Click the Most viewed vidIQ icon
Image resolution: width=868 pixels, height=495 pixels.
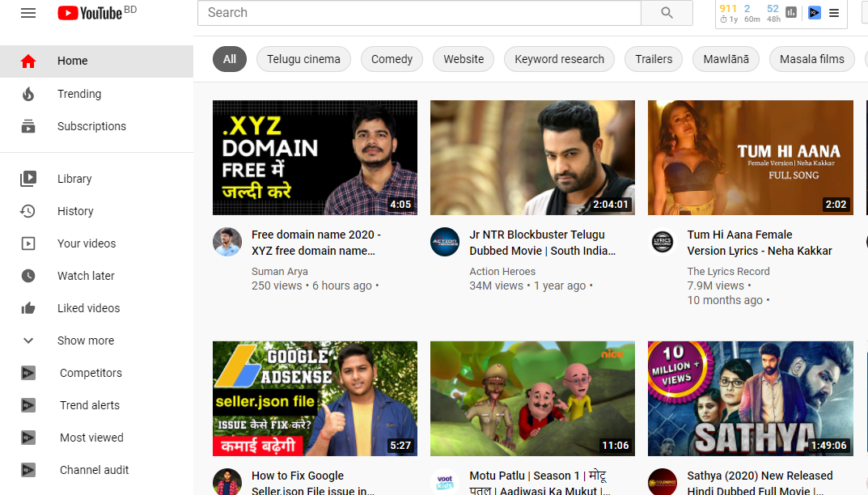28,438
